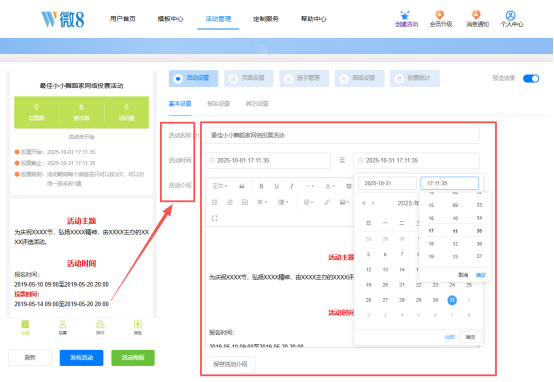This screenshot has height=382, width=554.
Task: Open the 报名 tab in phone preview
Action: click(x=138, y=327)
